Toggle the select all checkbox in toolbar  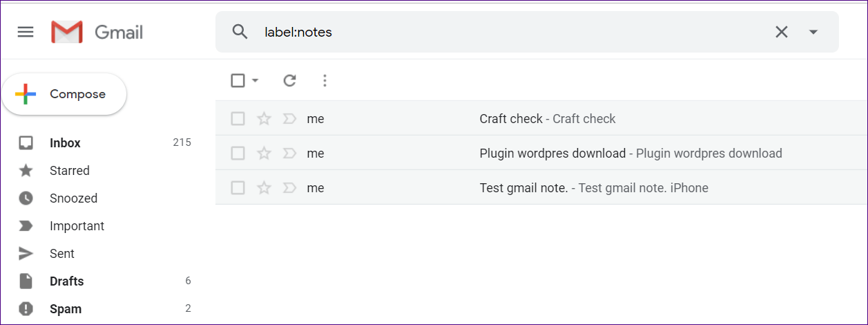coord(238,81)
